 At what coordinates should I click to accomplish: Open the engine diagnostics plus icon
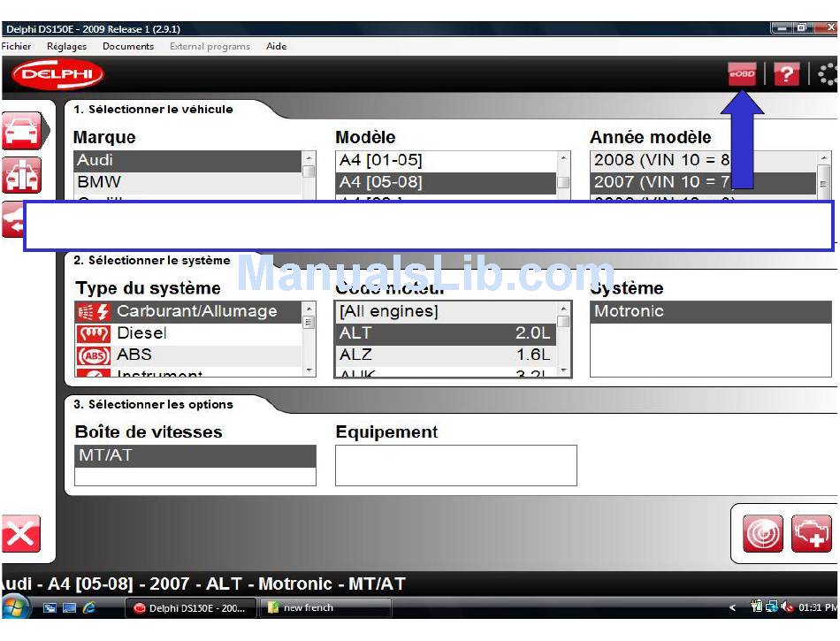(811, 533)
